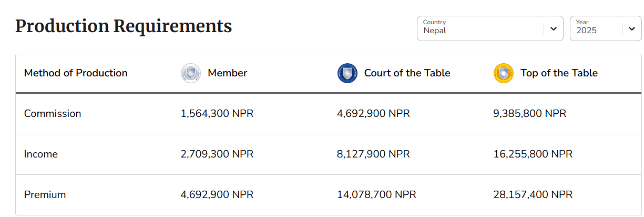Click the Method of Production column header
The image size is (644, 217).
76,73
